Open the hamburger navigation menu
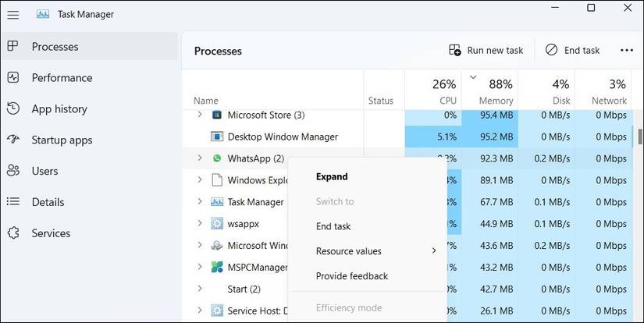The height and width of the screenshot is (323, 644). pos(12,14)
